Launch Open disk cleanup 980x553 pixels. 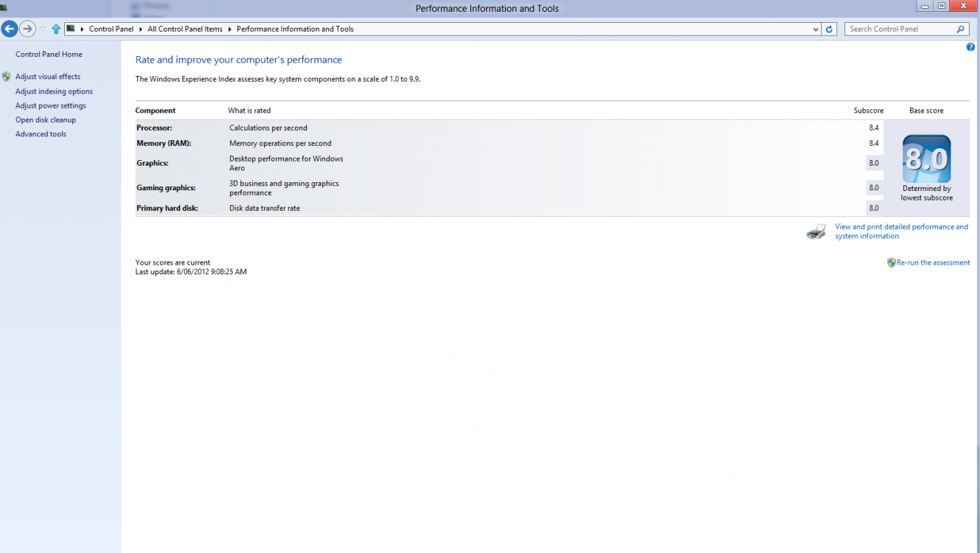click(x=46, y=119)
